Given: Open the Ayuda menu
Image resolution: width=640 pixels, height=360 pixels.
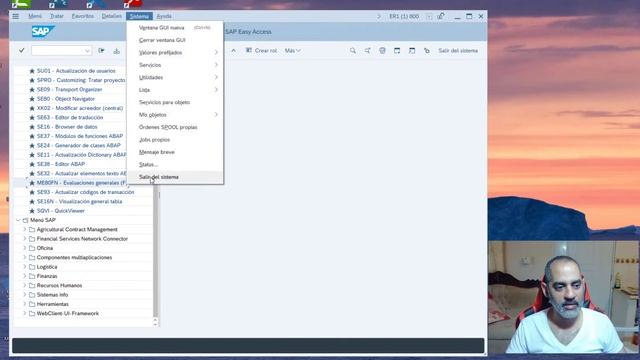Looking at the screenshot, I should coord(164,16).
